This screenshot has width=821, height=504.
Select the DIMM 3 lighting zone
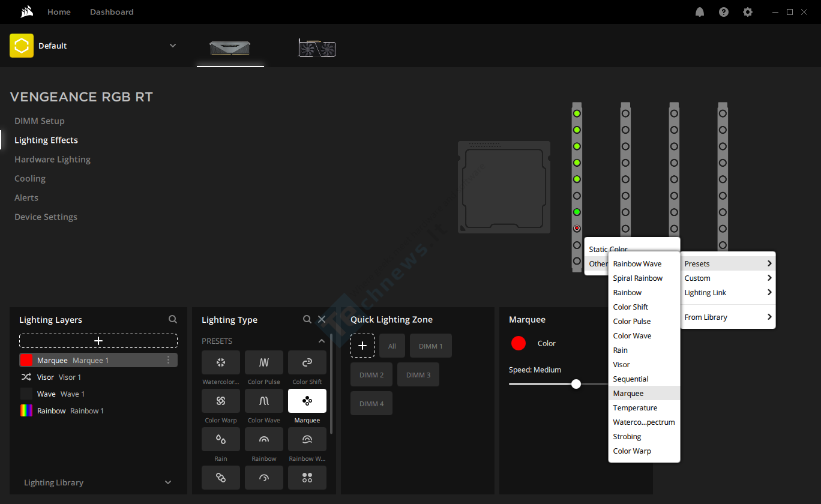tap(418, 374)
